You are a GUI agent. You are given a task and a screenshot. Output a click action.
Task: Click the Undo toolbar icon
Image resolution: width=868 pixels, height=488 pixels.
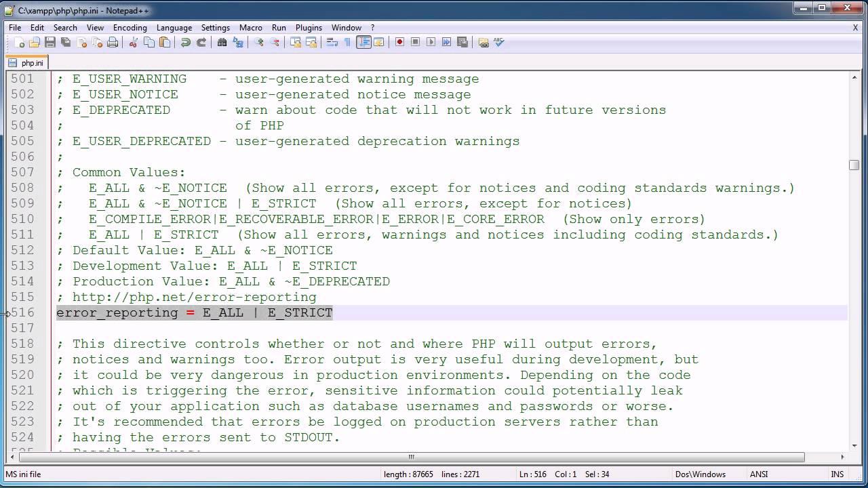coord(186,42)
